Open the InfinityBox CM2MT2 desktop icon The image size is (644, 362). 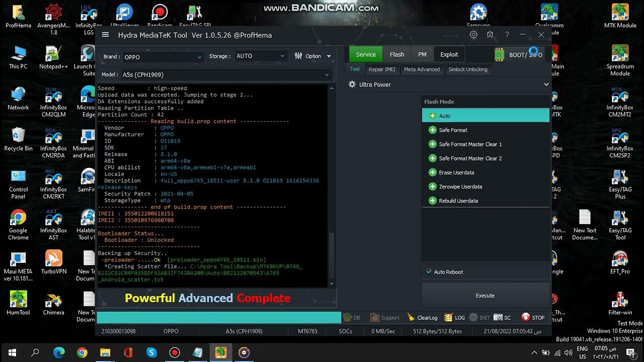(620, 102)
